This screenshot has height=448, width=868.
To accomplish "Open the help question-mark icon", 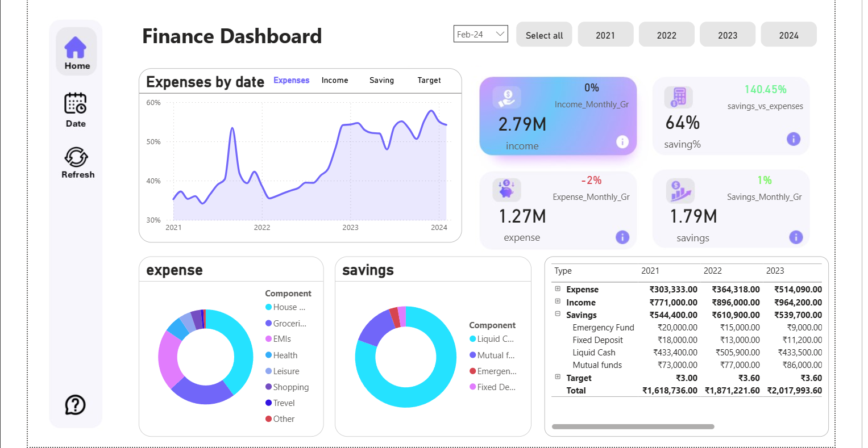I will pyautogui.click(x=75, y=404).
